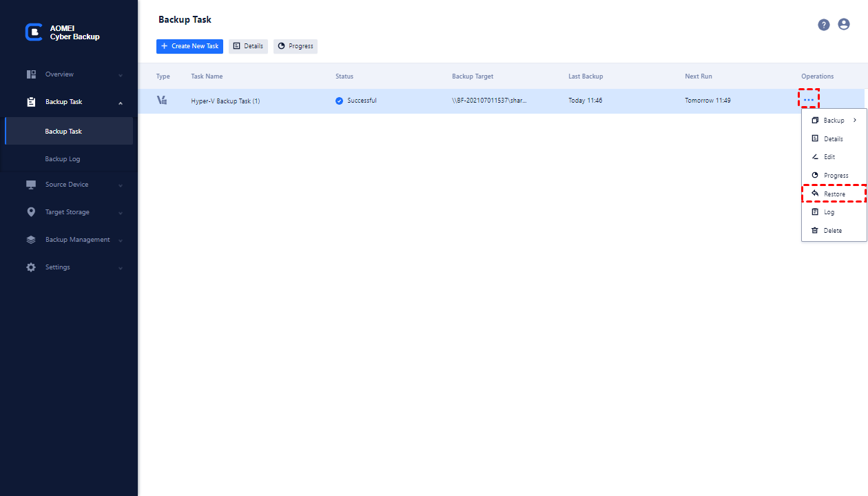Click the Source Device monitor icon
This screenshot has width=868, height=496.
(31, 185)
